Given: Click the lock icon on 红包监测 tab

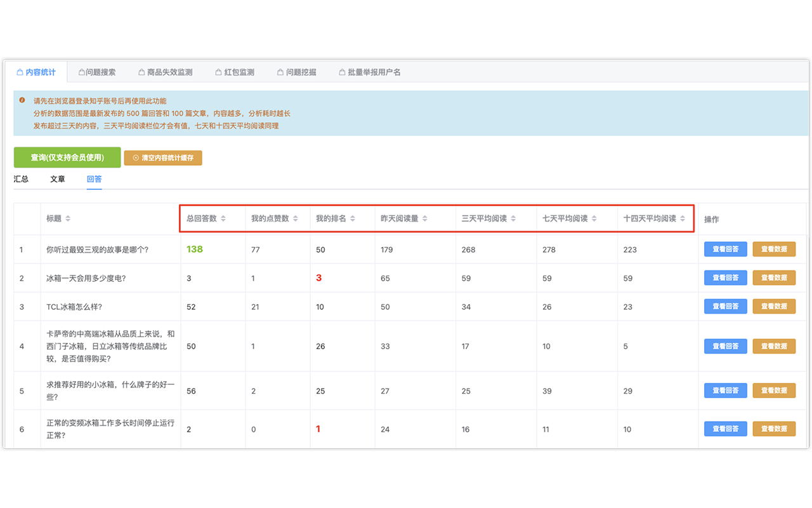Looking at the screenshot, I should [x=218, y=72].
